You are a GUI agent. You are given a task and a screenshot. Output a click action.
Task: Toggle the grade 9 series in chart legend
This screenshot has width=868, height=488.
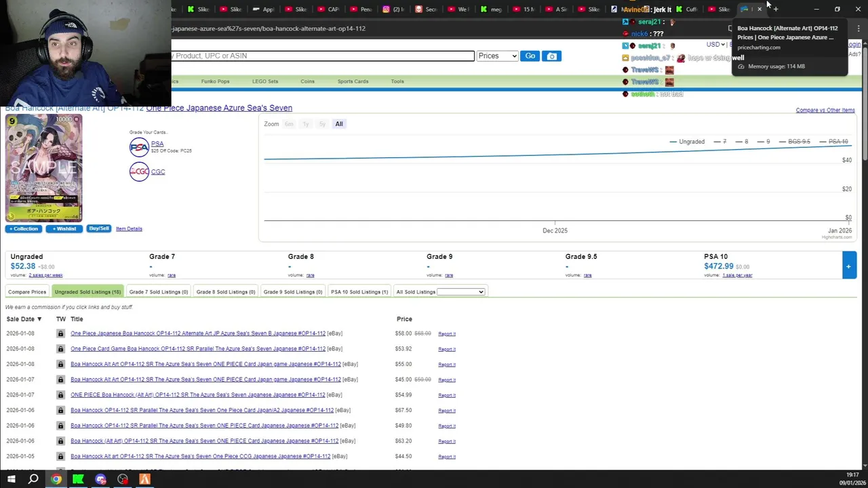(x=764, y=142)
